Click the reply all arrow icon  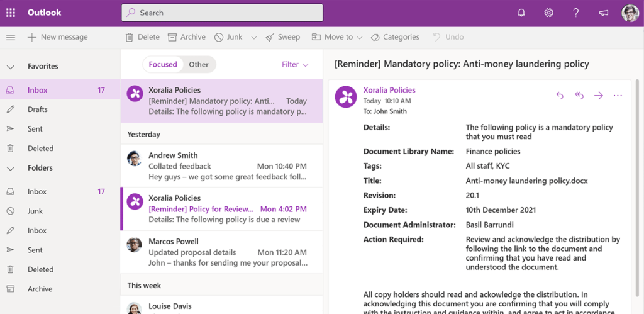click(579, 96)
